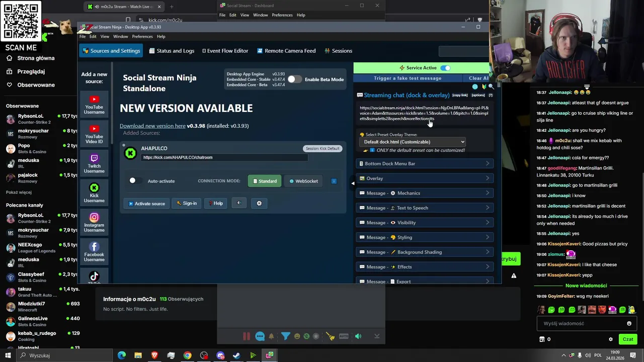The width and height of the screenshot is (644, 362).
Task: Click the magnifier search icon in dock panel
Action: [x=491, y=86]
